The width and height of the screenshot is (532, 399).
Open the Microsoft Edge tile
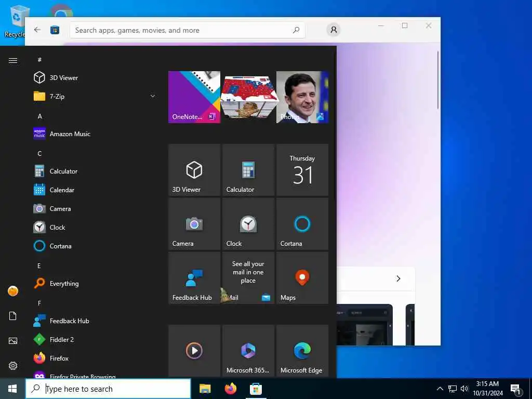(302, 351)
